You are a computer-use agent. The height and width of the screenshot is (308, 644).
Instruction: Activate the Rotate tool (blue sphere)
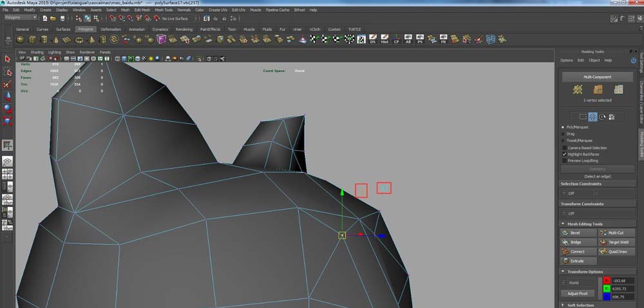[7, 109]
